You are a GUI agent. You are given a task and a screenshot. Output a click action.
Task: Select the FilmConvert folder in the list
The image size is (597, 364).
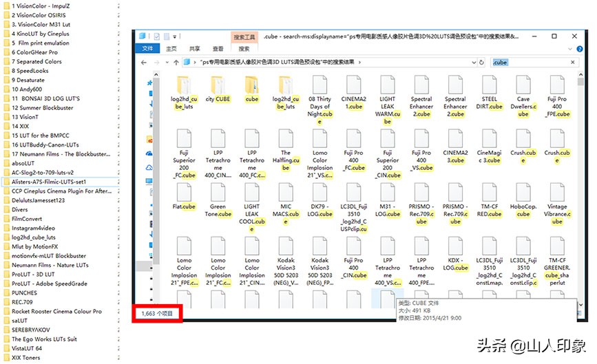[23, 219]
